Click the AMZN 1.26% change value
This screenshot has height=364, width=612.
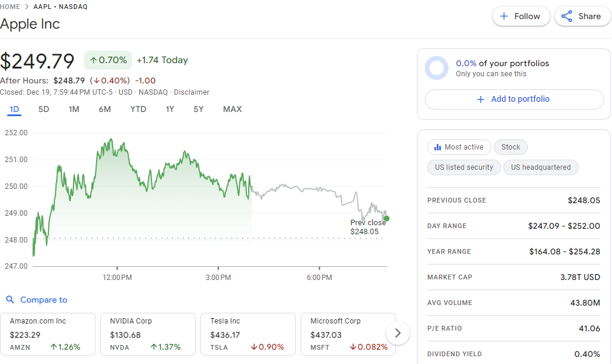pyautogui.click(x=65, y=347)
